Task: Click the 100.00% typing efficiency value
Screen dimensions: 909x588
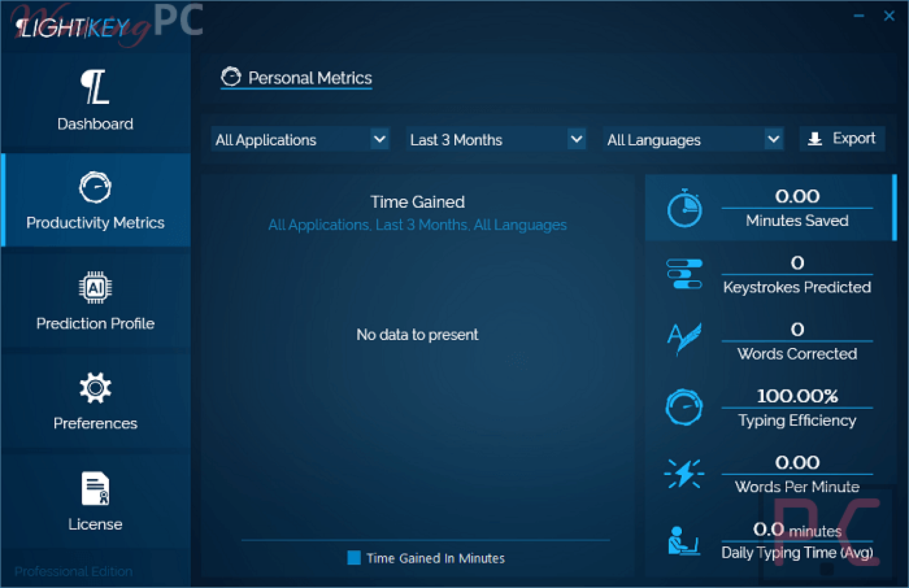Action: click(797, 396)
